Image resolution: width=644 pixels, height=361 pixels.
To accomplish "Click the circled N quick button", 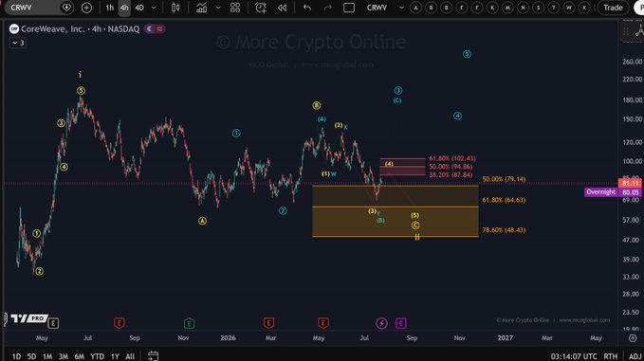I will point(523,8).
